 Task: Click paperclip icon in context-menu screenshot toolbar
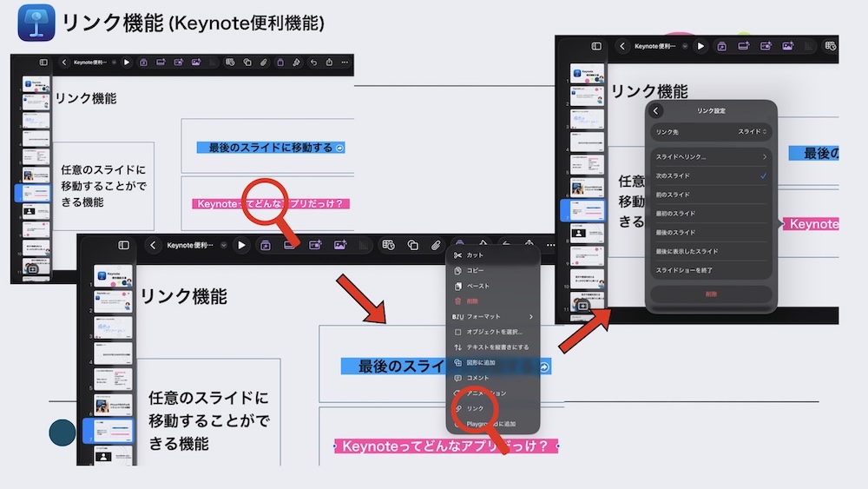click(437, 245)
